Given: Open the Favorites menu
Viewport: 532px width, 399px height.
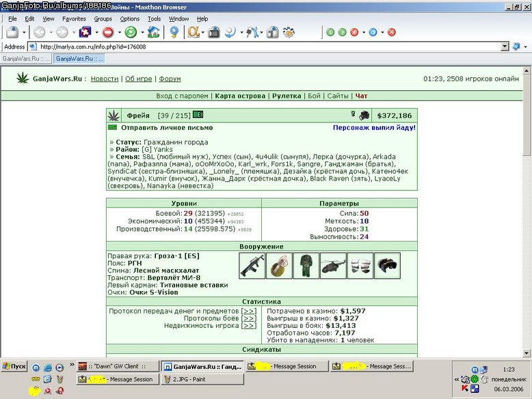Looking at the screenshot, I should [x=74, y=18].
